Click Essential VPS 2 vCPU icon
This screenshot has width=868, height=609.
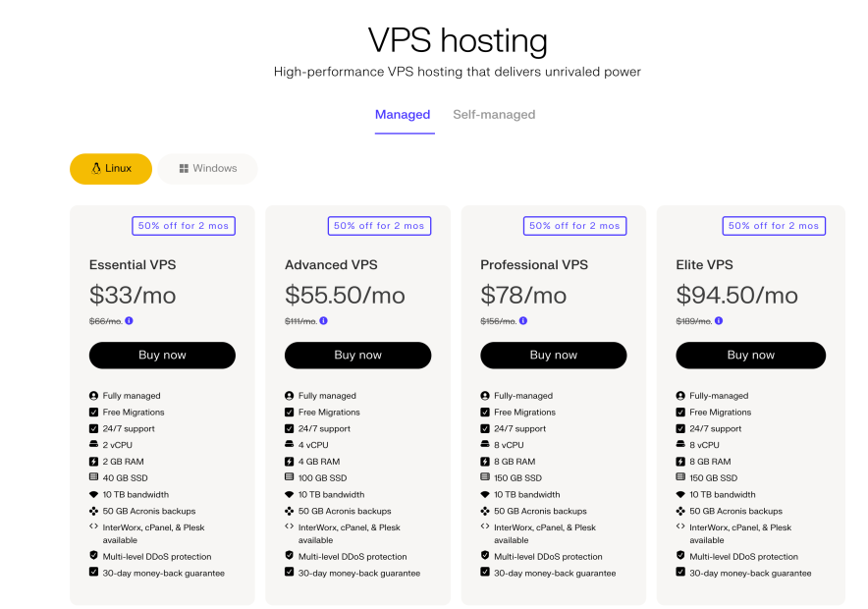pos(94,445)
